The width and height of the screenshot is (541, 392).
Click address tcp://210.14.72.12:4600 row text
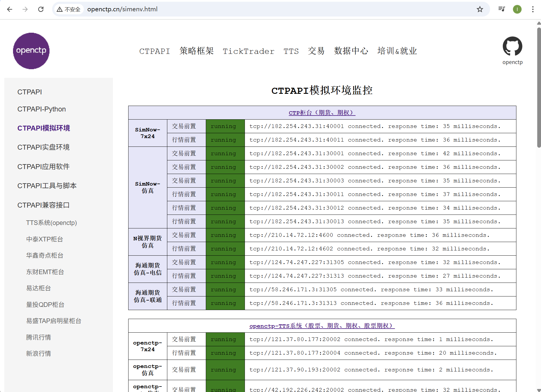pyautogui.click(x=369, y=235)
